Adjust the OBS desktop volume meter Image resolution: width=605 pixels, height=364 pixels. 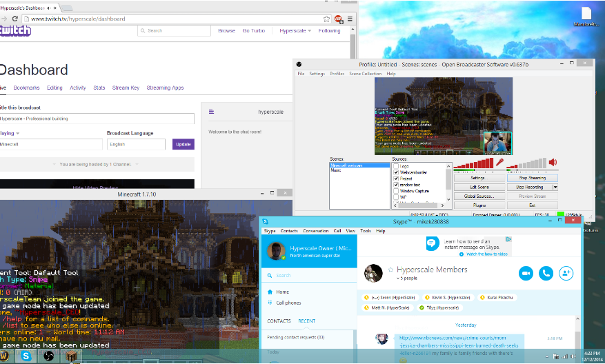(526, 164)
